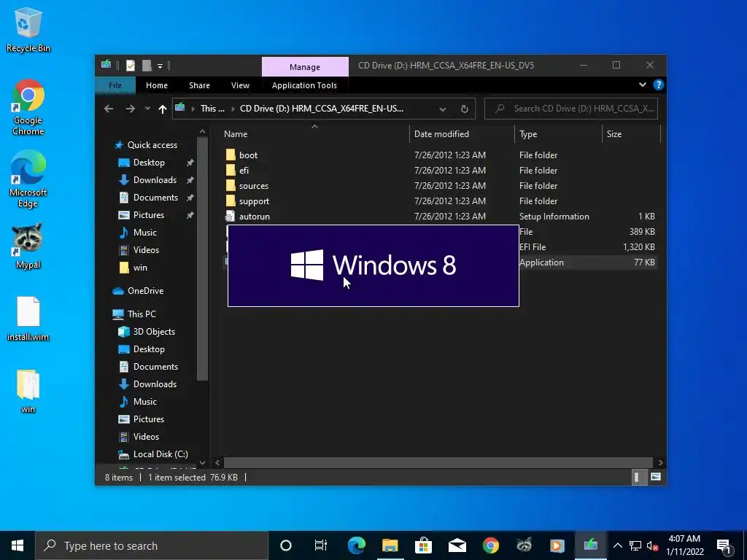Image resolution: width=747 pixels, height=560 pixels.
Task: Expand the ribbon using the chevron
Action: tap(642, 85)
